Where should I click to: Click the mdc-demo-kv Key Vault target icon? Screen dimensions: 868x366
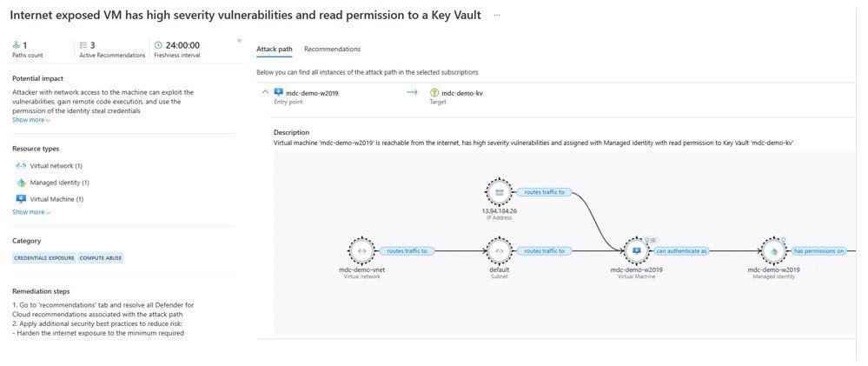(x=434, y=93)
